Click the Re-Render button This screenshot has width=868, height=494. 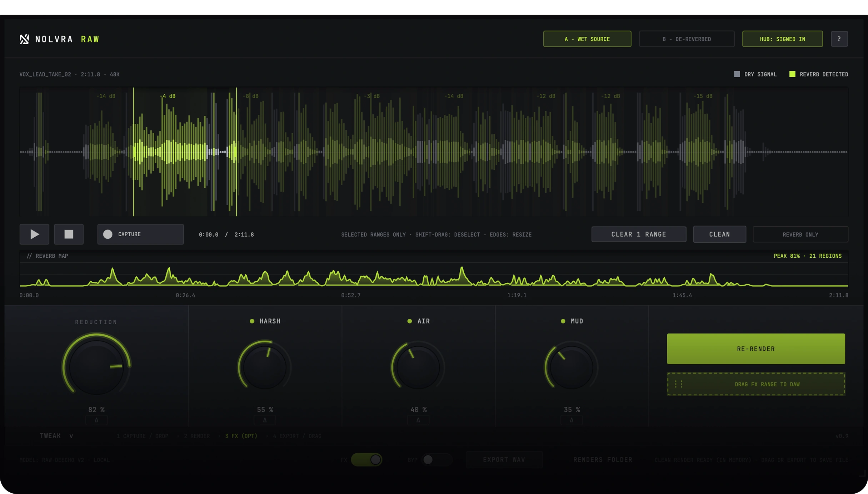coord(756,349)
